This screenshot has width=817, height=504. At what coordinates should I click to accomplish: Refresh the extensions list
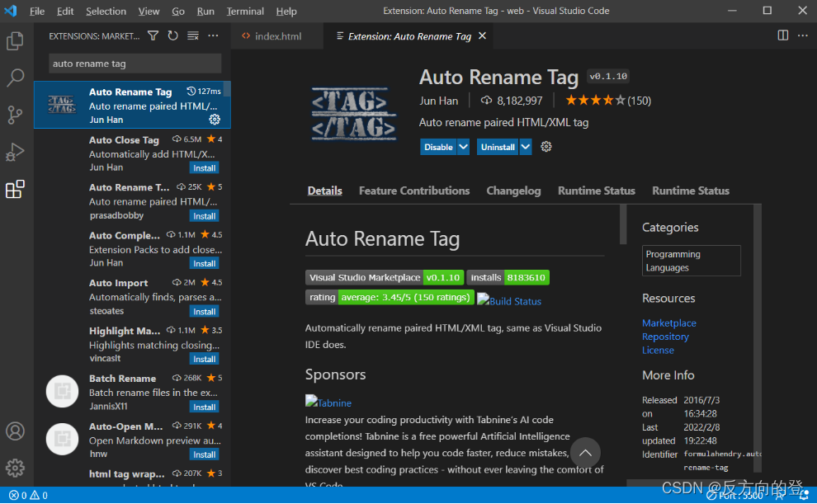click(173, 35)
